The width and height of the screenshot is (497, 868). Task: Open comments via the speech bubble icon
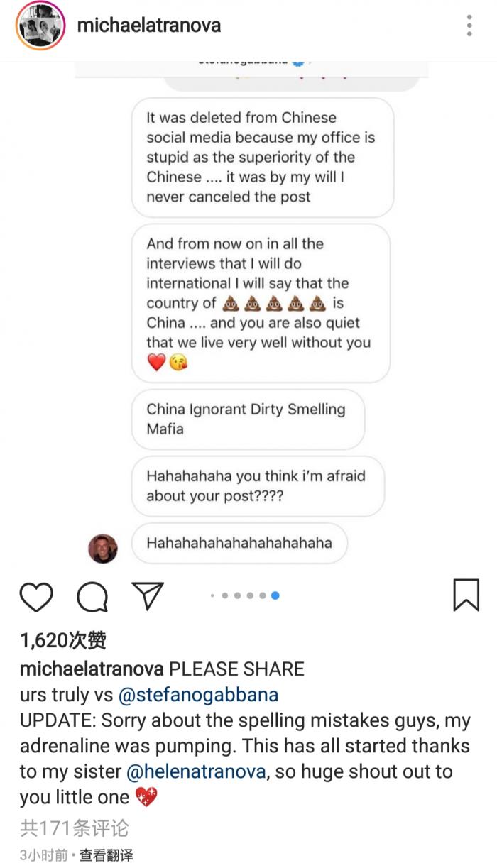(x=92, y=597)
